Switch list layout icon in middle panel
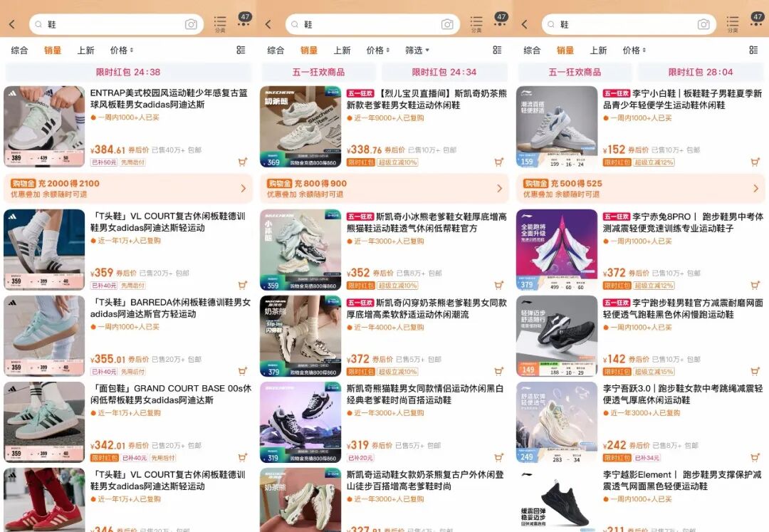Viewport: 769px width, 532px height. point(497,50)
